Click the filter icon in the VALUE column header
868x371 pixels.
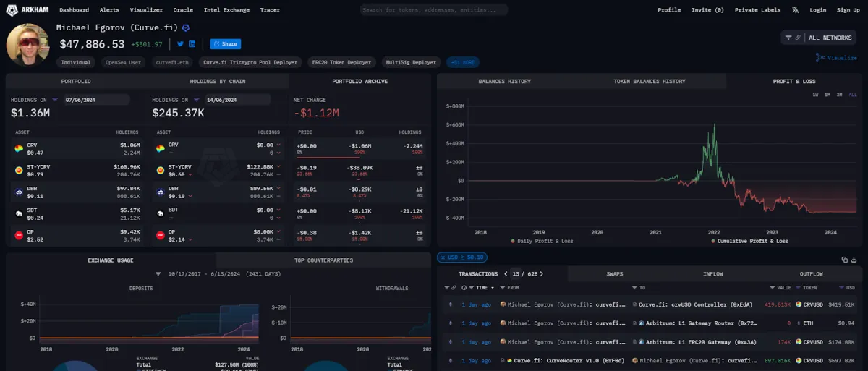tap(773, 288)
